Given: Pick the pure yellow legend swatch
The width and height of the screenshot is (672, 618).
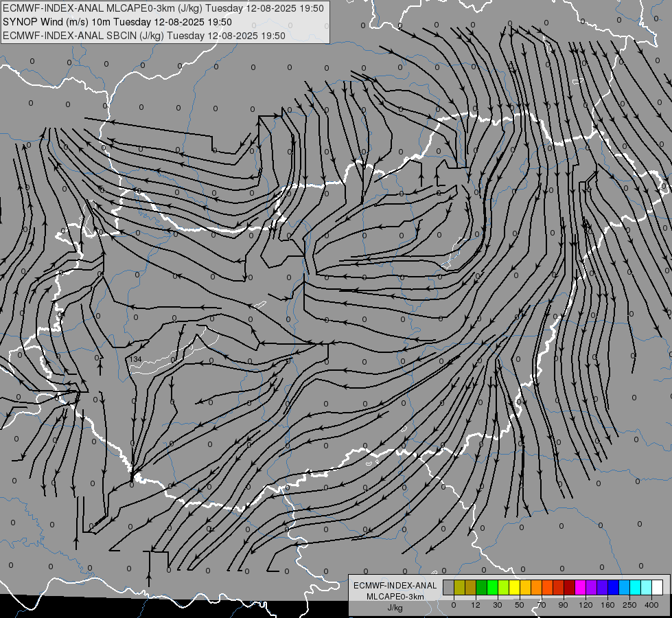Looking at the screenshot, I should [515, 587].
